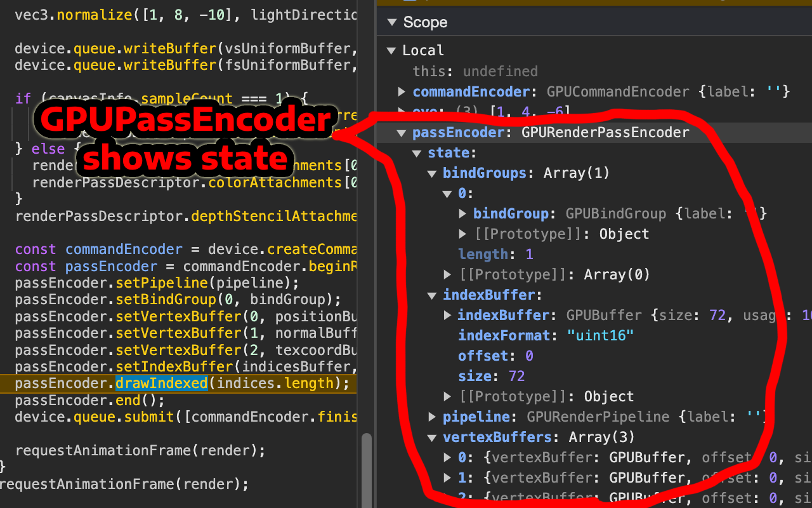
Task: Expand vertexBuffers item 1
Action: 448,478
